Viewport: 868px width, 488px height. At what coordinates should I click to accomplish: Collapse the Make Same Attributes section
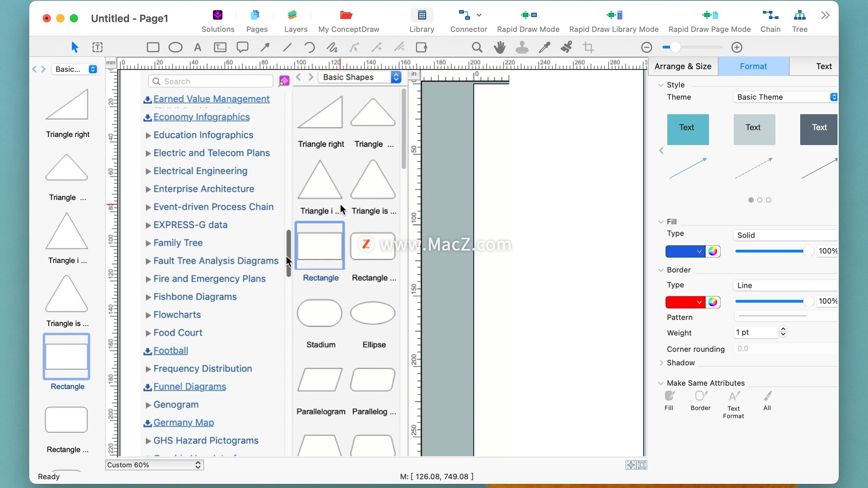[x=661, y=383]
